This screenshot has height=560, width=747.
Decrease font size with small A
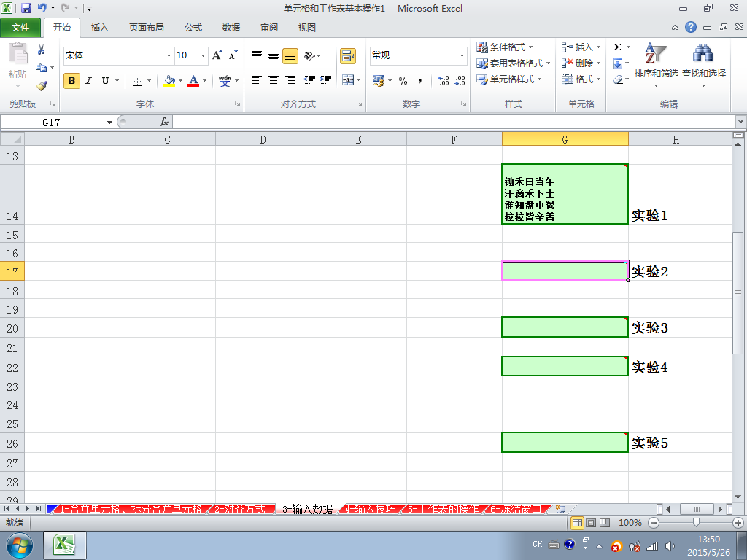coord(233,55)
